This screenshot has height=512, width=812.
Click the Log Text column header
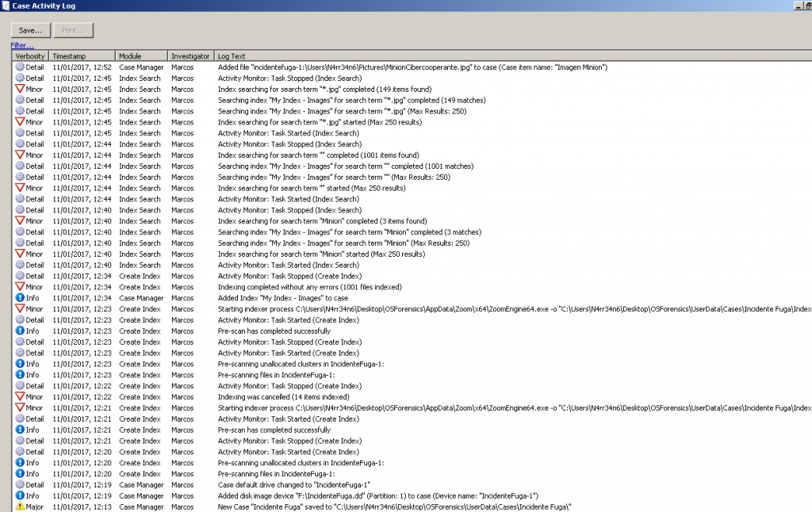[x=232, y=56]
